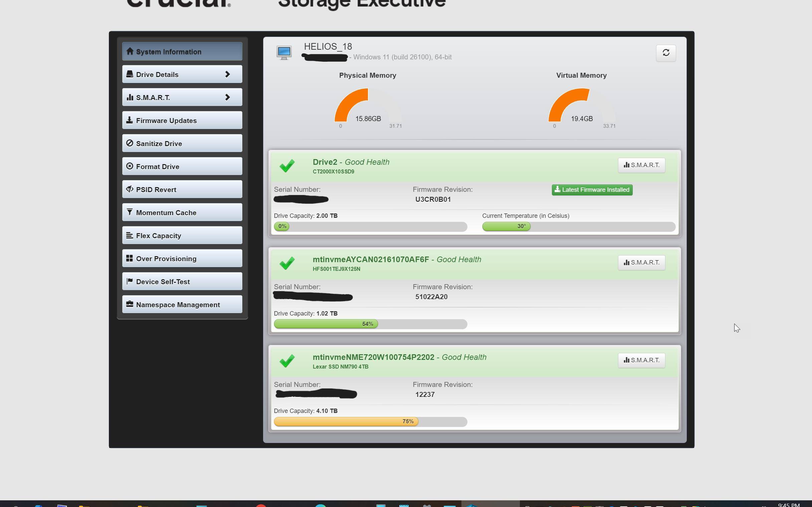Click the green checkmark icon for Drive2
Viewport: 812px width, 507px height.
click(287, 165)
